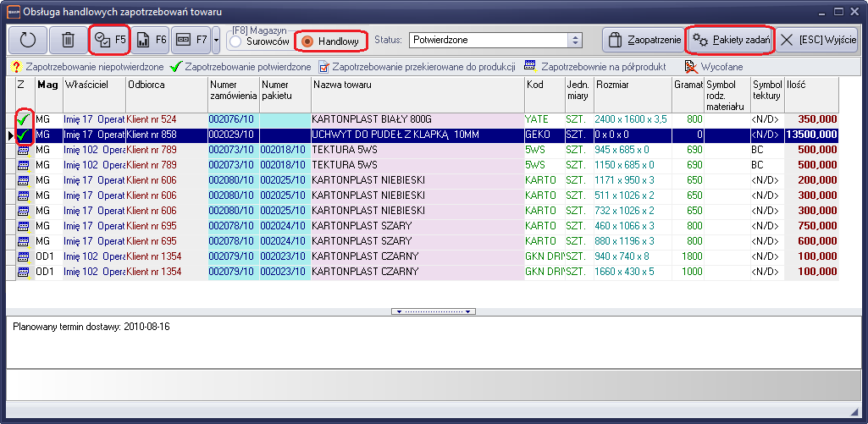Select order number 002076/10 cell
Image resolution: width=868 pixels, height=424 pixels.
pyautogui.click(x=233, y=119)
